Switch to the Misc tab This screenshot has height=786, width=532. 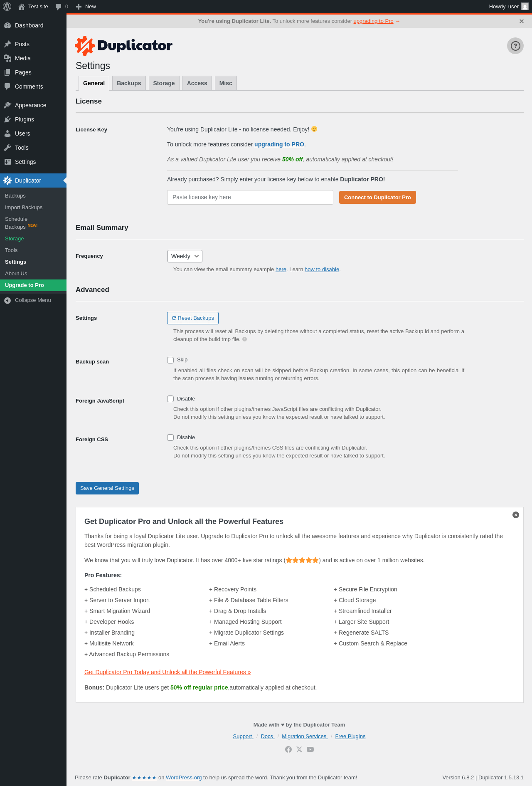226,83
